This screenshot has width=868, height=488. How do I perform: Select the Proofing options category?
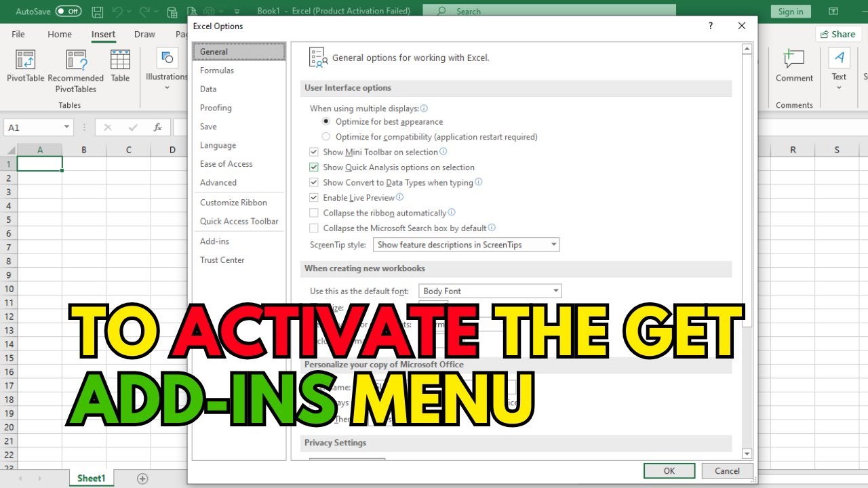pos(239,108)
